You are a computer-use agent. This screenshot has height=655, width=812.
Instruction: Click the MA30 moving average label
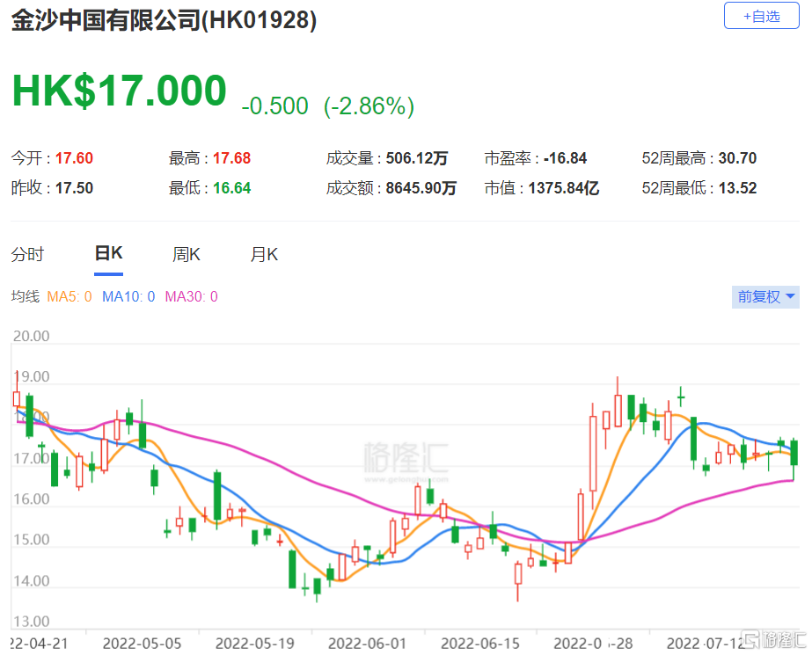pos(191,296)
